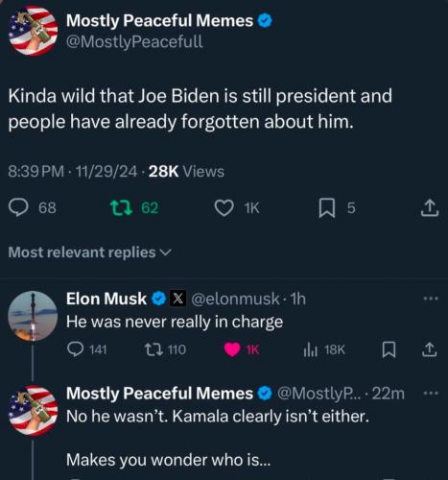This screenshot has height=480, width=448.
Task: Click the X affiliation badge beside Elon Musk
Action: [x=177, y=299]
